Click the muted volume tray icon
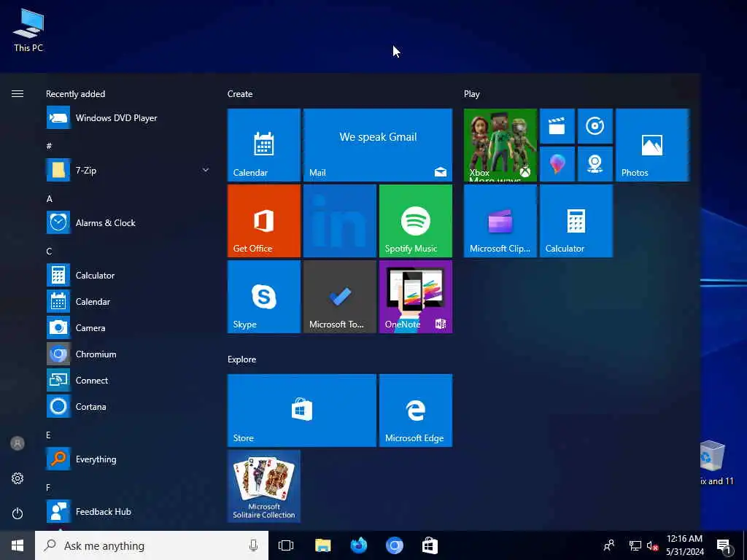The height and width of the screenshot is (560, 747). (652, 545)
